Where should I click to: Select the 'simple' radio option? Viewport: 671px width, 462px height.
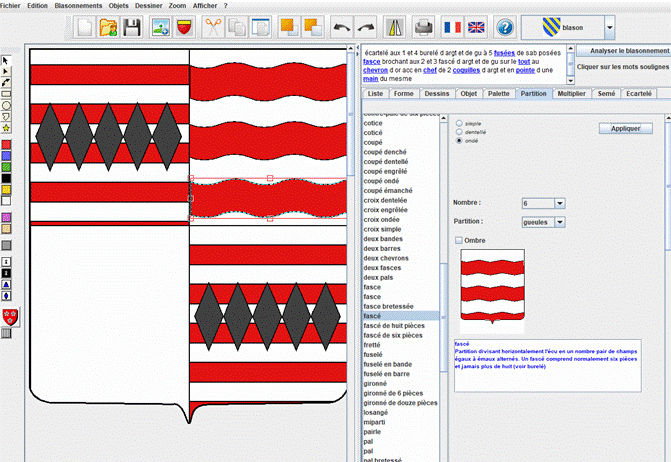pyautogui.click(x=460, y=124)
